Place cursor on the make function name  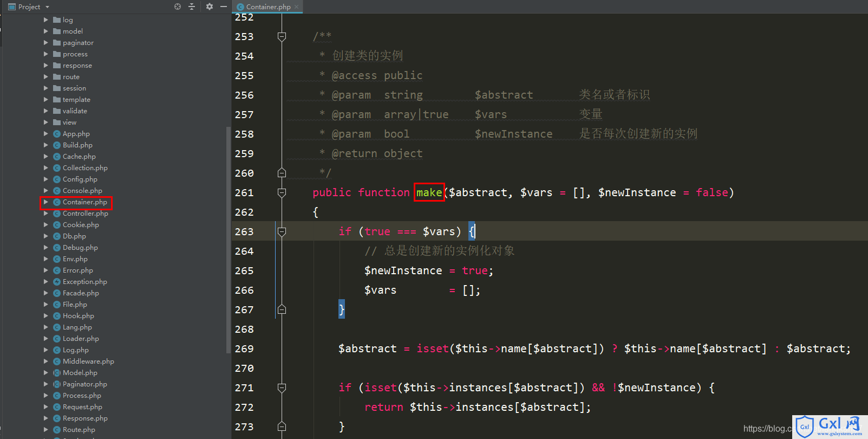(x=429, y=192)
